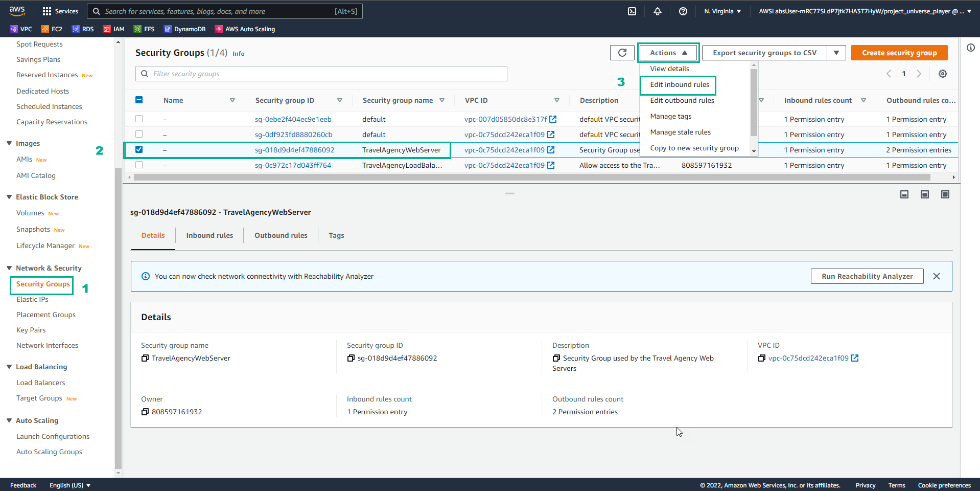
Task: Open the N. Virginia region selector
Action: click(x=722, y=11)
